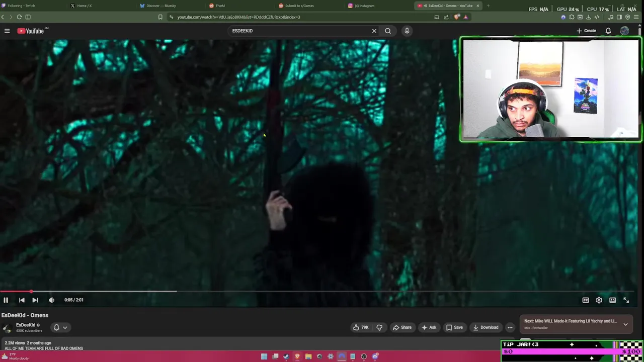Open Brave Rewards triangle icon
Viewport: 644px width, 362px height.
pos(465,17)
